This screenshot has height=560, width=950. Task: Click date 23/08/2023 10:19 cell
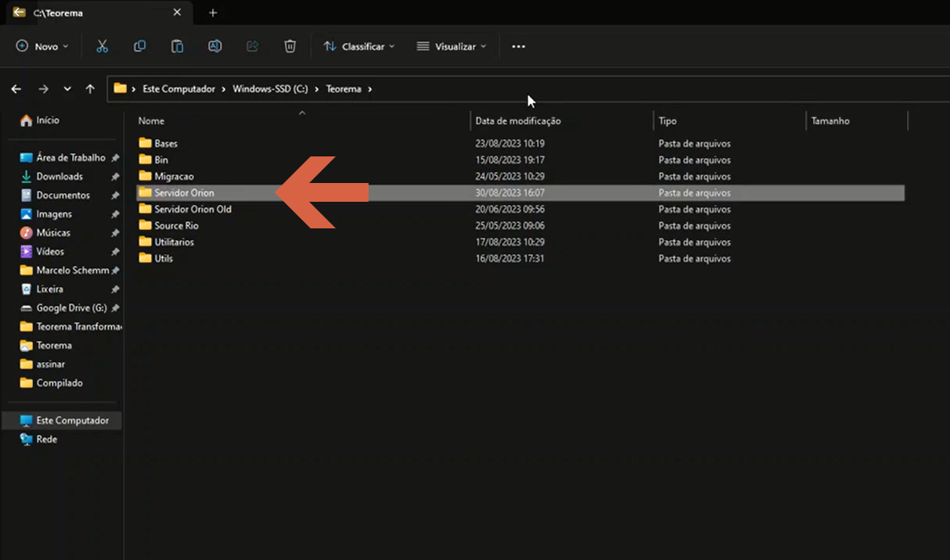(x=509, y=144)
